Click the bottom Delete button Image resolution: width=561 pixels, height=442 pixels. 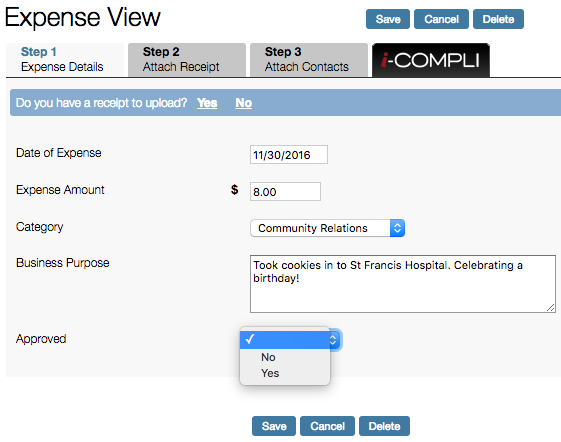384,426
